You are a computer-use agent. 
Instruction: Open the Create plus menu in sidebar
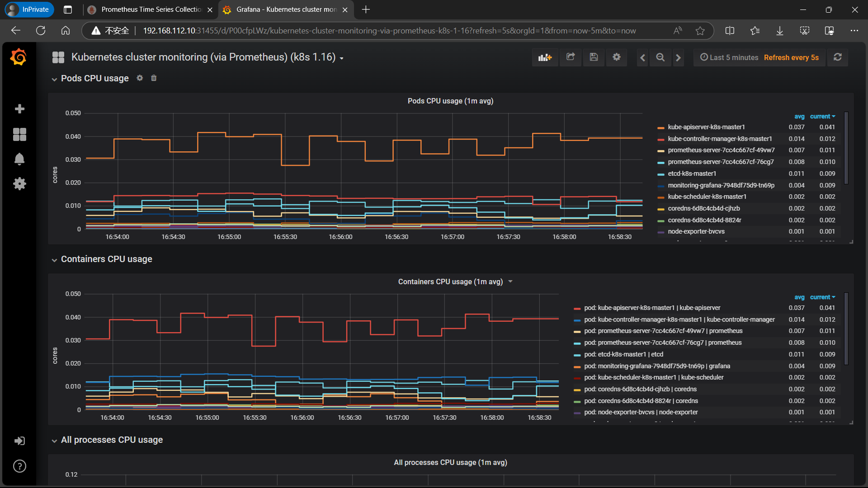(x=19, y=109)
